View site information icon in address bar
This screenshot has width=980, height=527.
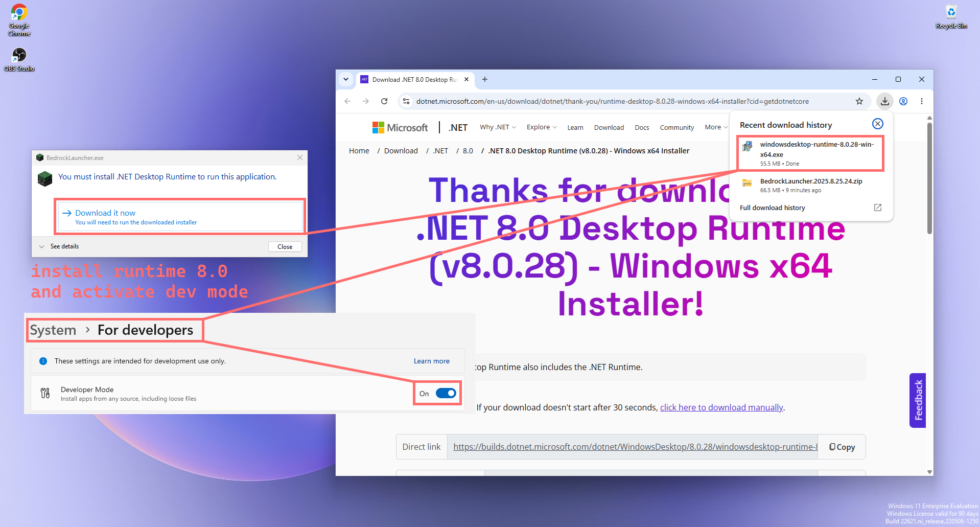click(x=406, y=101)
